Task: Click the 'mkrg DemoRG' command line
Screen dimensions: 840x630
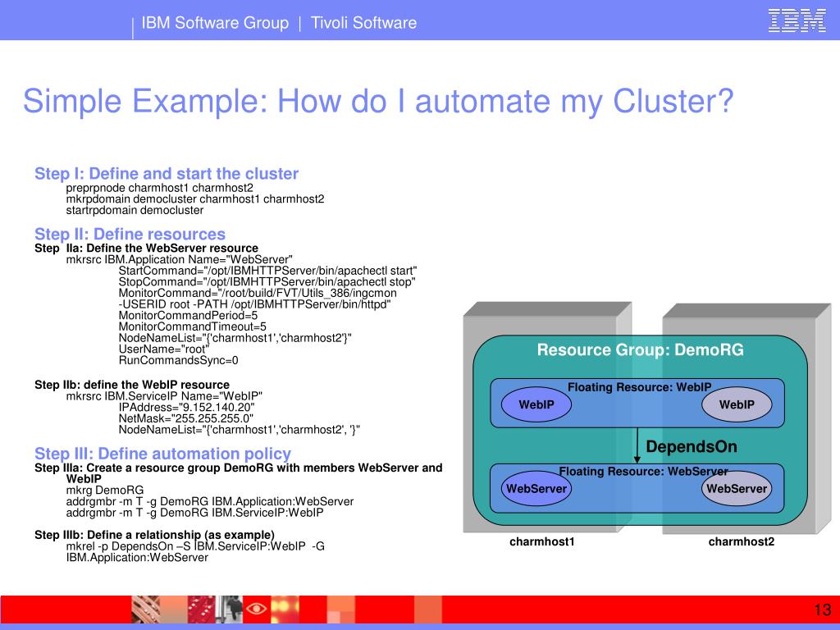Action: click(105, 491)
